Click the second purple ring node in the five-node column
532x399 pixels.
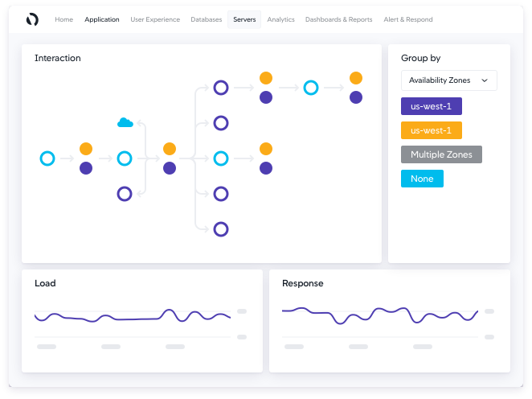tap(221, 123)
